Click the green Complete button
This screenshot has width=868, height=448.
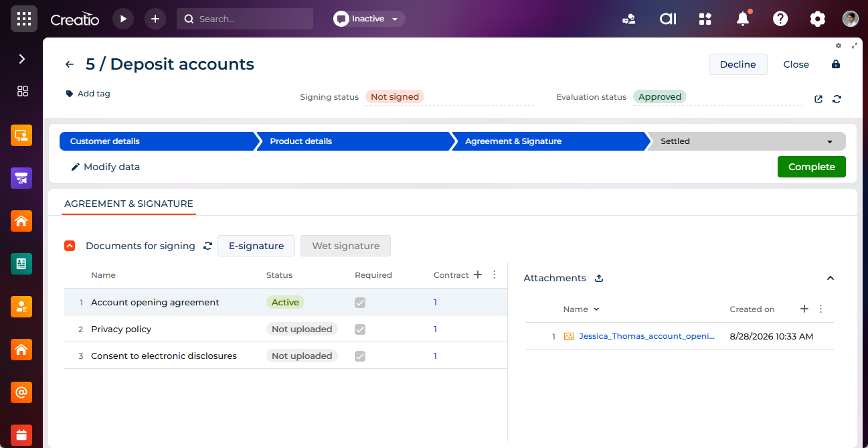click(812, 167)
